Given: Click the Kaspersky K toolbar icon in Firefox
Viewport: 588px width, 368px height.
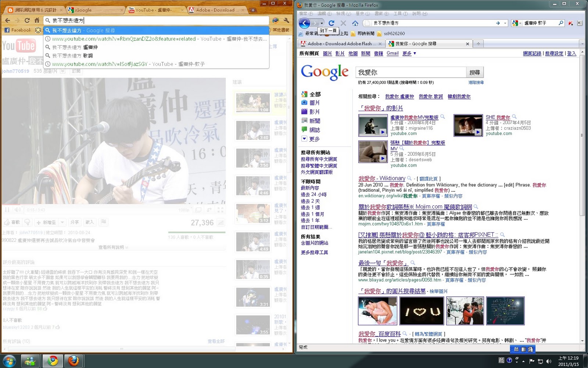Looking at the screenshot, I should click(580, 23).
